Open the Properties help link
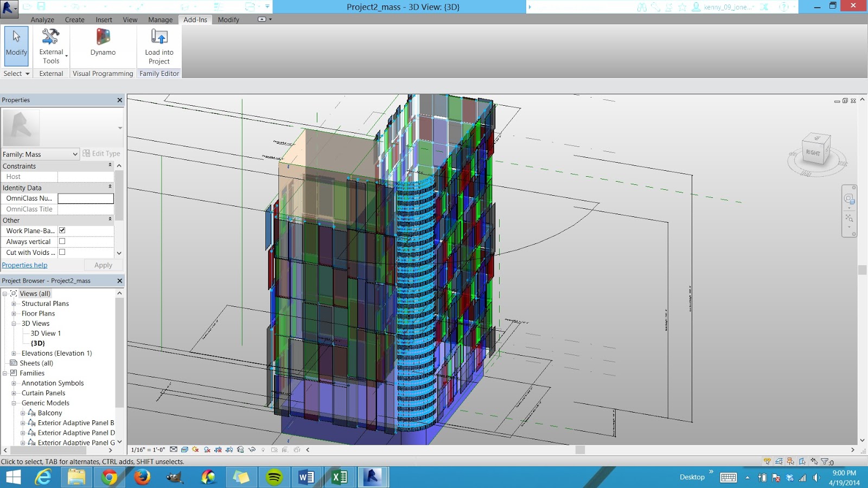 (x=24, y=265)
